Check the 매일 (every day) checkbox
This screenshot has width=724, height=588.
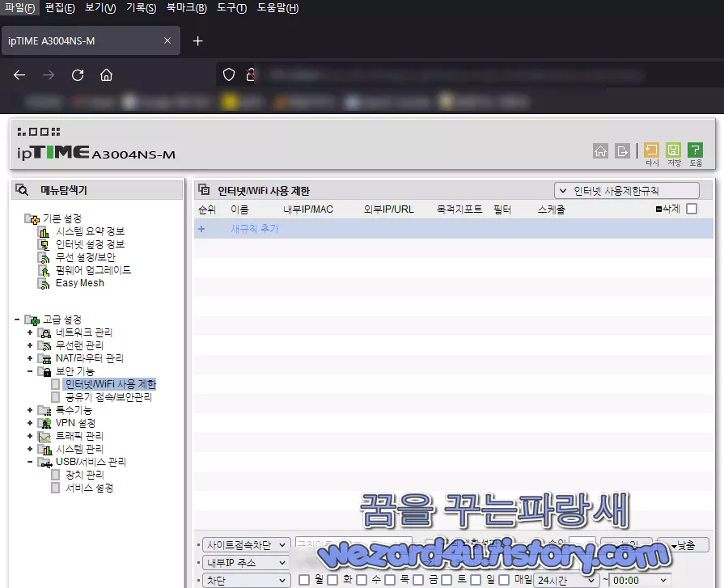pyautogui.click(x=504, y=580)
